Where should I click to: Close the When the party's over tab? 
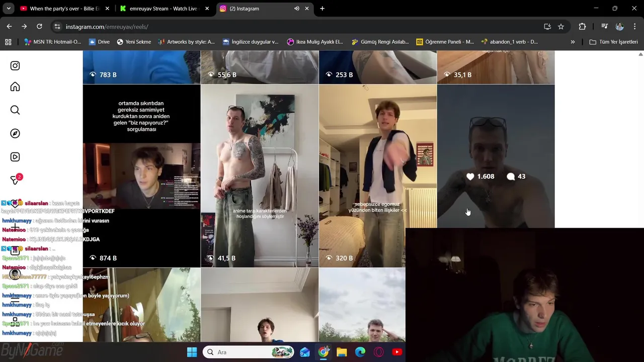pos(107,9)
